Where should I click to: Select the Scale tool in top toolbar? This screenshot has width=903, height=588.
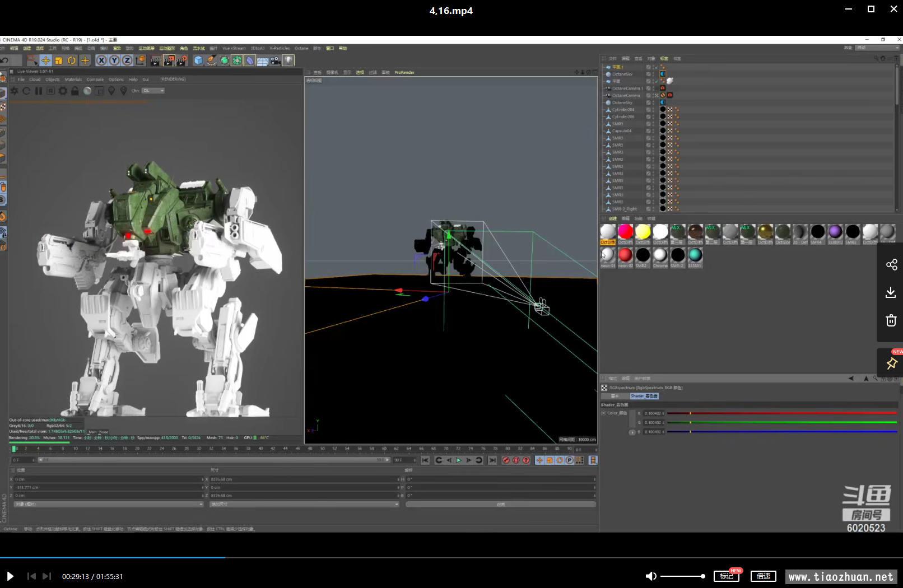click(58, 60)
